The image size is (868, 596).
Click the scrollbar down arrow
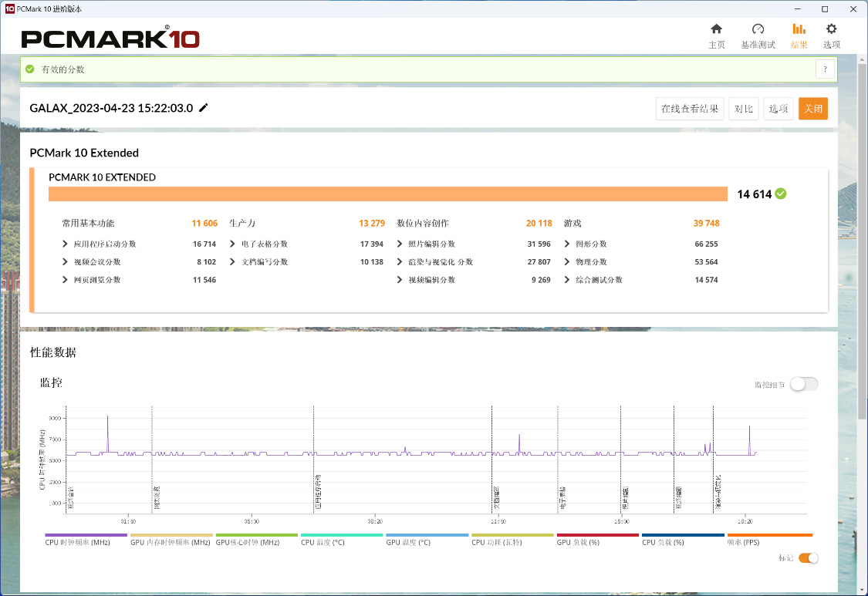click(x=862, y=590)
